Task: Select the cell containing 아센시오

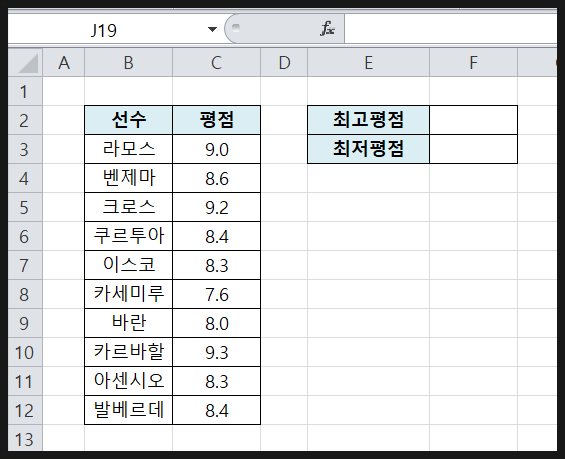Action: tap(129, 381)
